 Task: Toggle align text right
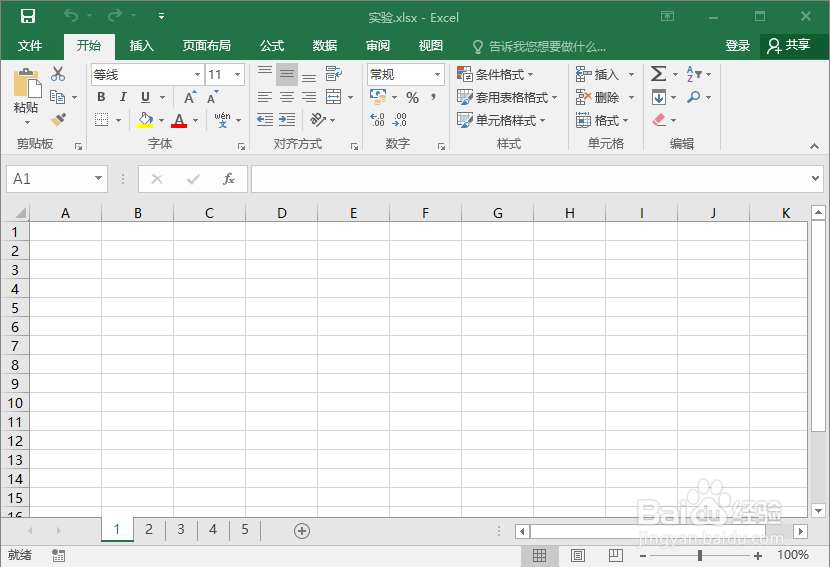tap(309, 97)
